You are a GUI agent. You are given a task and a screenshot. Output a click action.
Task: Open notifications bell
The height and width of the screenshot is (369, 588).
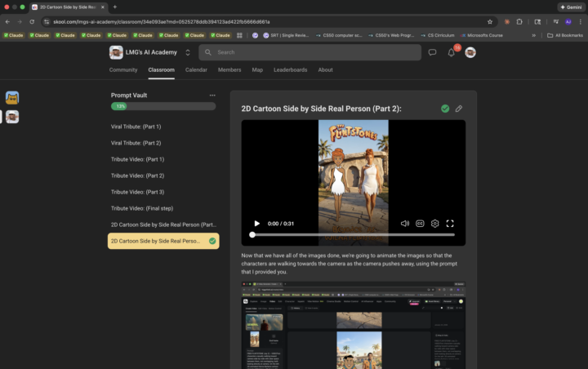[x=451, y=52]
